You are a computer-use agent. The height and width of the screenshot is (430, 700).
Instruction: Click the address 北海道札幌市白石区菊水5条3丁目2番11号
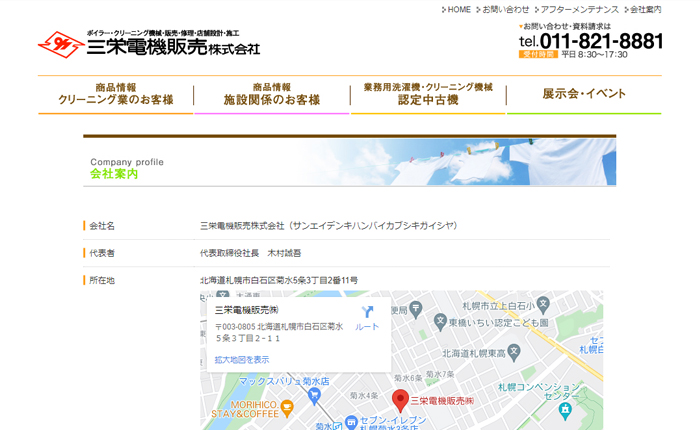(x=279, y=280)
